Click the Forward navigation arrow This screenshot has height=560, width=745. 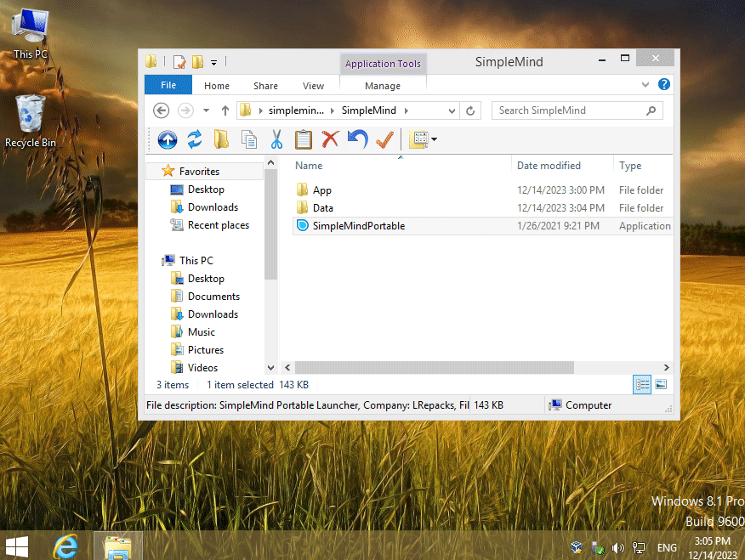click(x=185, y=110)
